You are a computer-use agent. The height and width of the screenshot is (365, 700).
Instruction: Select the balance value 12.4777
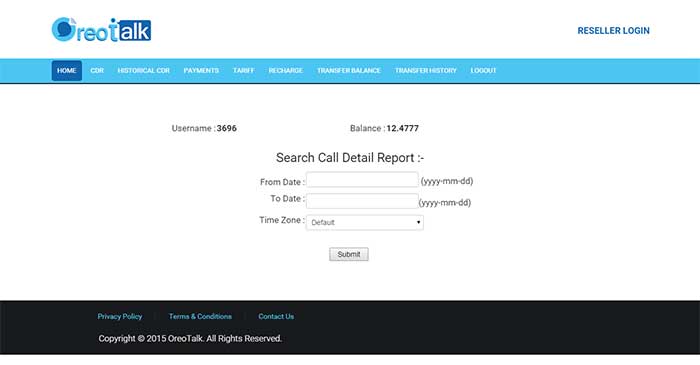[x=403, y=129]
